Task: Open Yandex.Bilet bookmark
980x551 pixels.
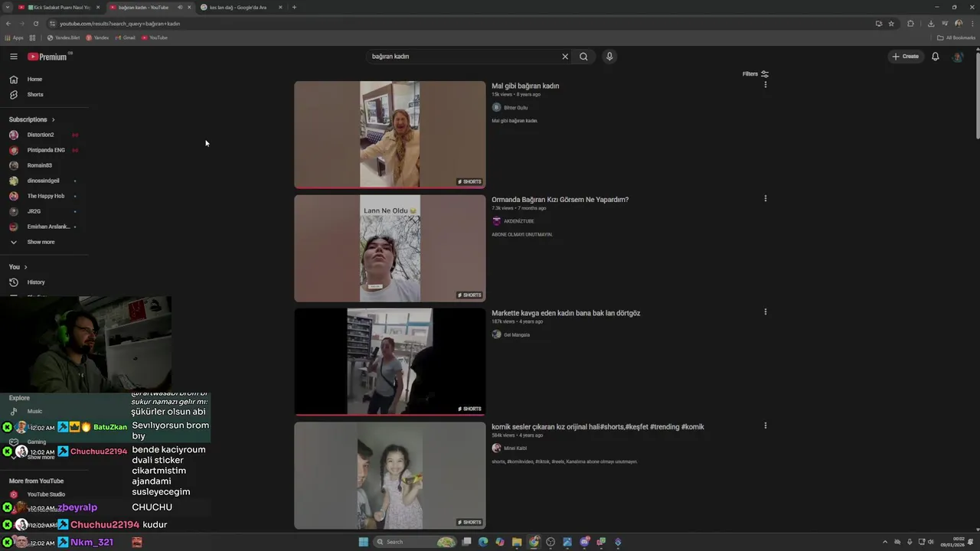Action: (x=64, y=37)
